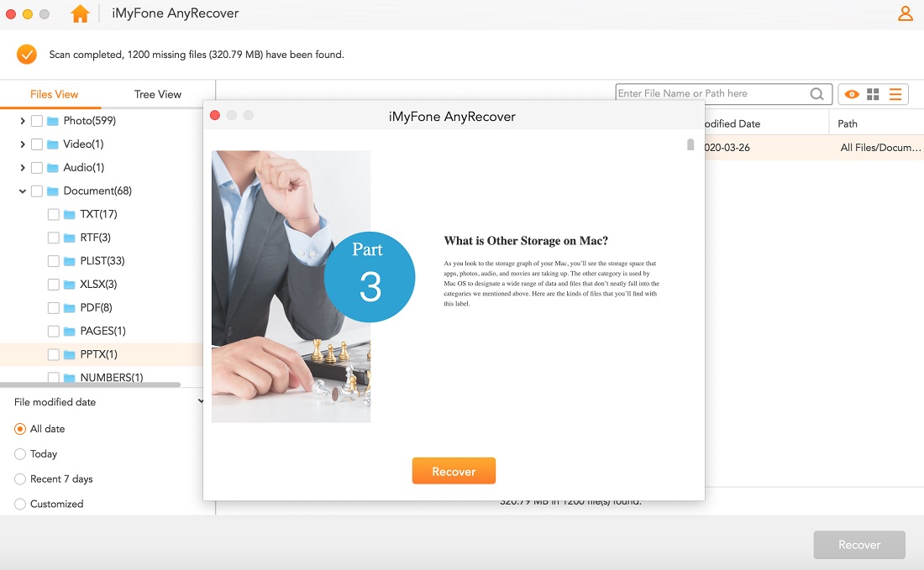Switch to the Tree View tab

tap(158, 94)
